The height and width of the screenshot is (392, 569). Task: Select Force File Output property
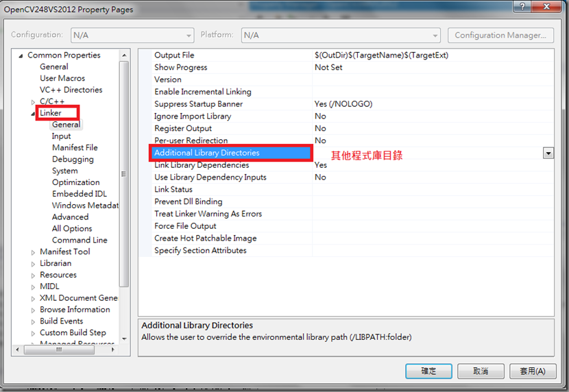click(x=353, y=226)
